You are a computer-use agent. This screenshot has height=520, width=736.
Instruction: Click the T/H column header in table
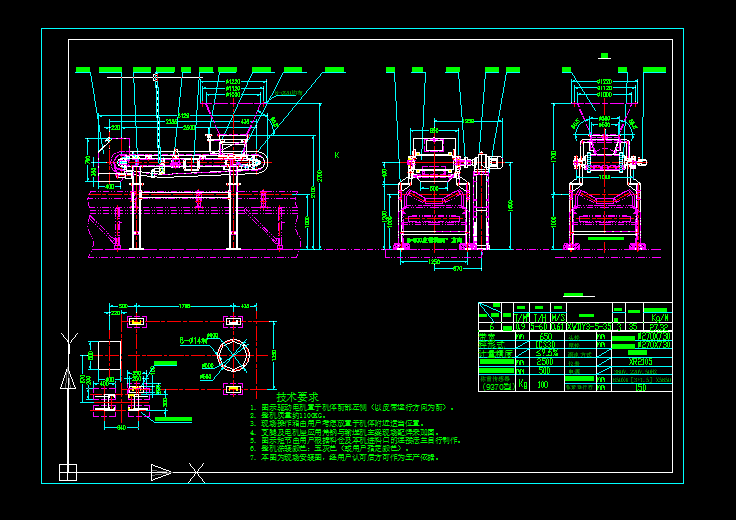tap(539, 318)
